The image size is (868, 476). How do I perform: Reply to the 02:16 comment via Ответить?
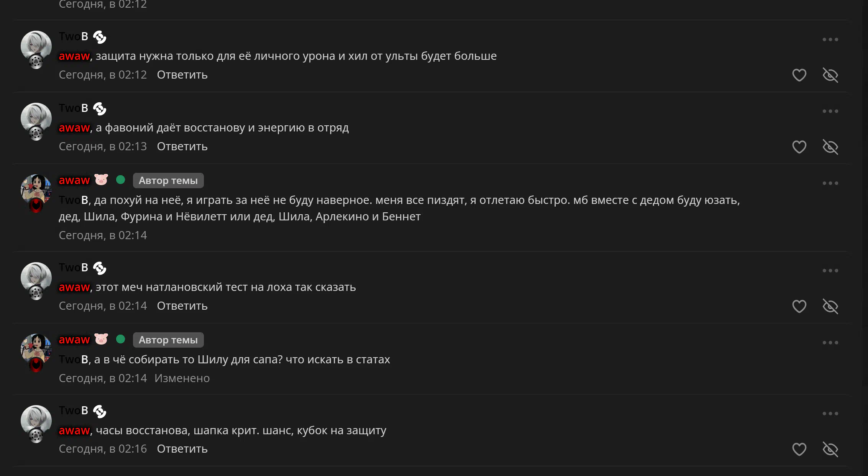point(182,449)
